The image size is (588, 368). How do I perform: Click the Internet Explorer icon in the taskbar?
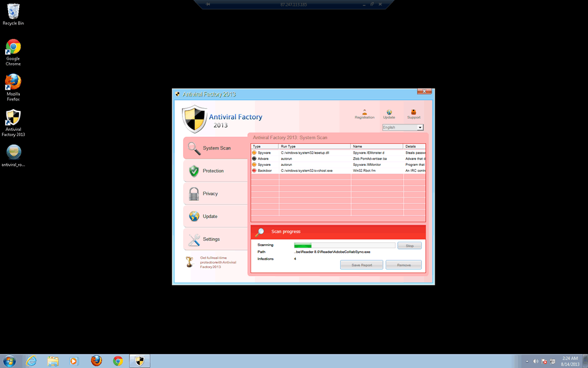tap(32, 361)
